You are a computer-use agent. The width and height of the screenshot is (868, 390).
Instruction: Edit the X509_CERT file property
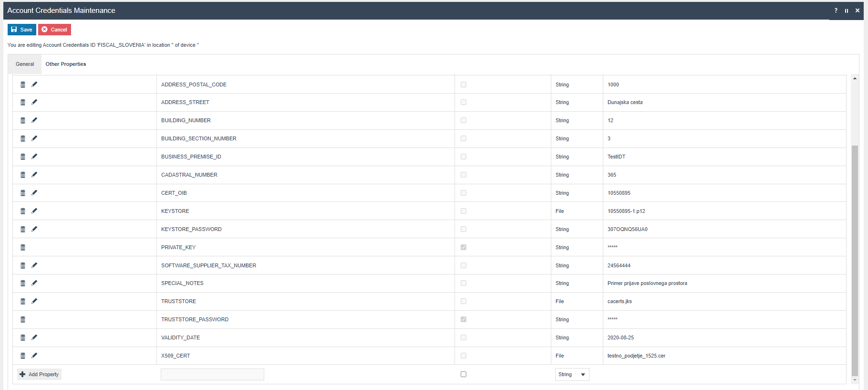(x=34, y=356)
